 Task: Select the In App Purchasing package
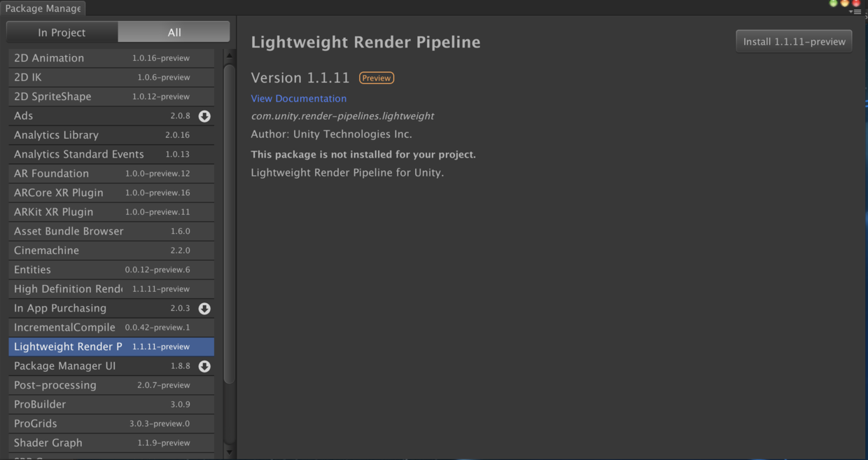coord(111,308)
